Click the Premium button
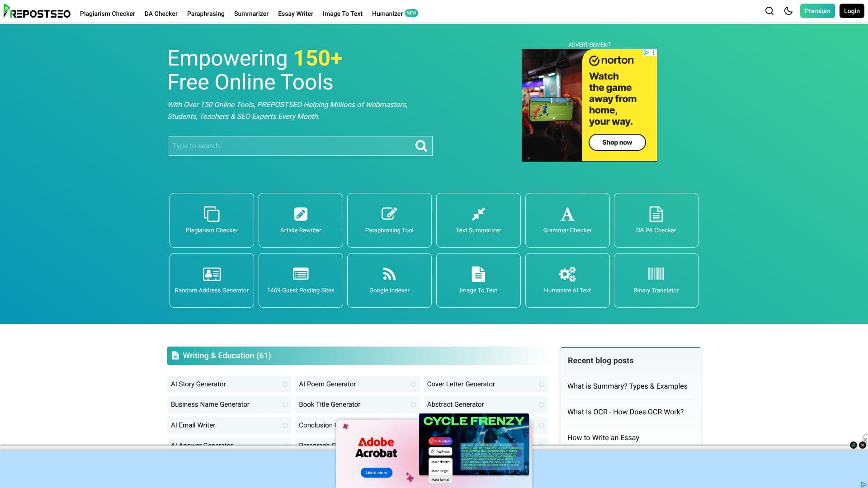This screenshot has height=488, width=868. [x=817, y=11]
